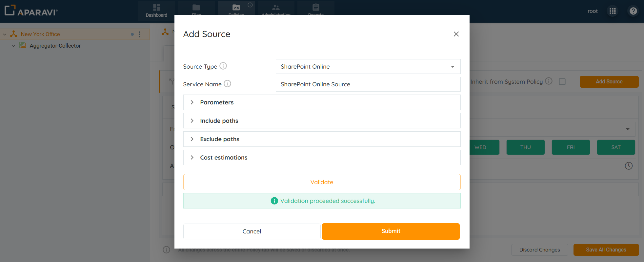This screenshot has height=262, width=644.
Task: Toggle the SAT day button
Action: [615, 147]
